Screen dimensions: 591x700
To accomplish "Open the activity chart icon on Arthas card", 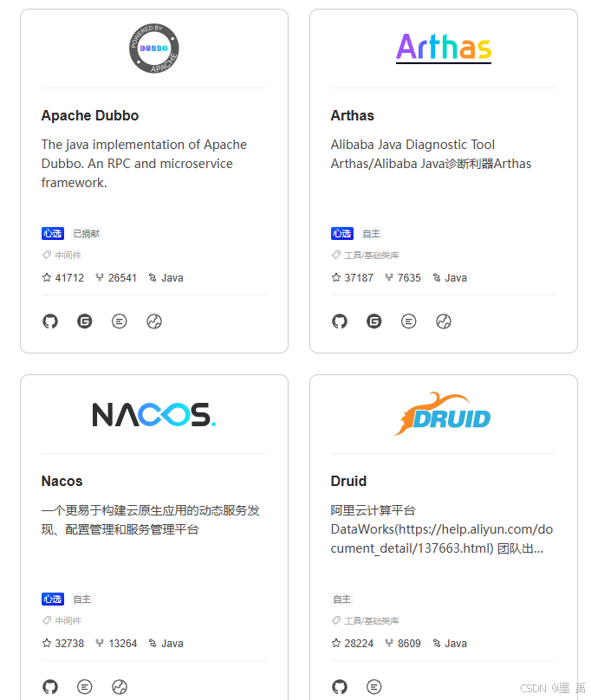I will point(444,321).
